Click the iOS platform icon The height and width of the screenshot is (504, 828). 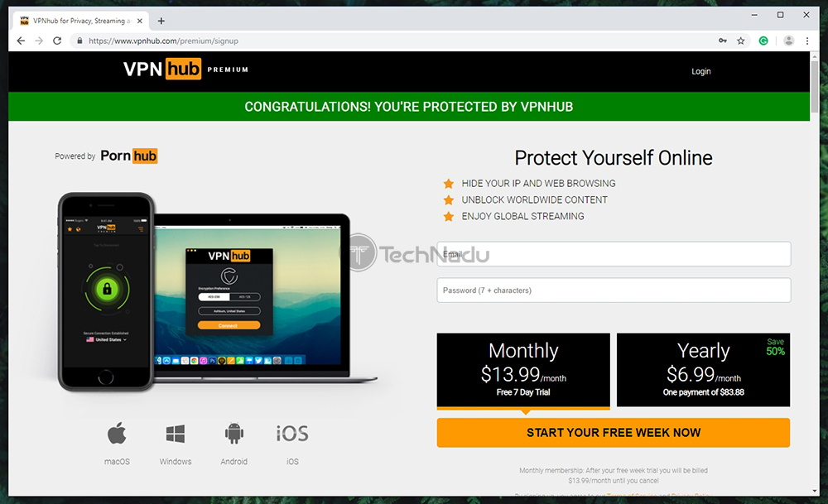point(292,434)
